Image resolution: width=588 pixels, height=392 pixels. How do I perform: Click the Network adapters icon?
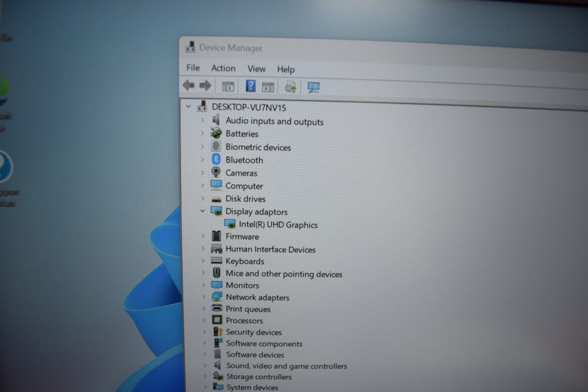pyautogui.click(x=217, y=296)
